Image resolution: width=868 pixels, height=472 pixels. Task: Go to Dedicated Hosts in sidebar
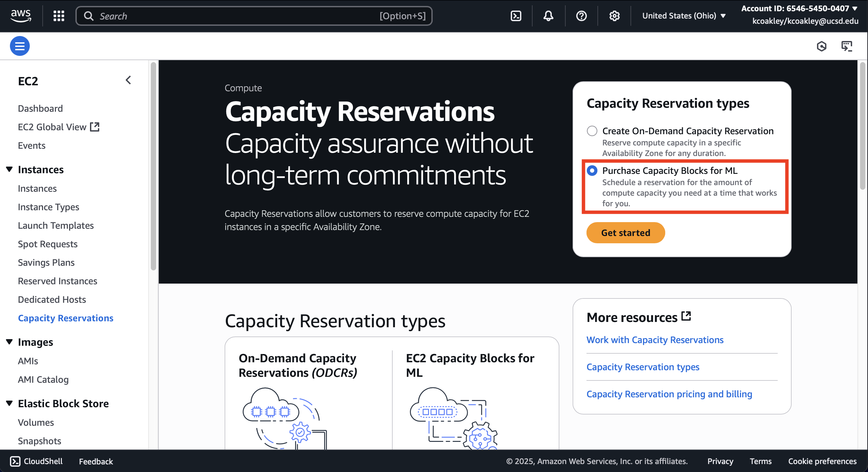(52, 299)
